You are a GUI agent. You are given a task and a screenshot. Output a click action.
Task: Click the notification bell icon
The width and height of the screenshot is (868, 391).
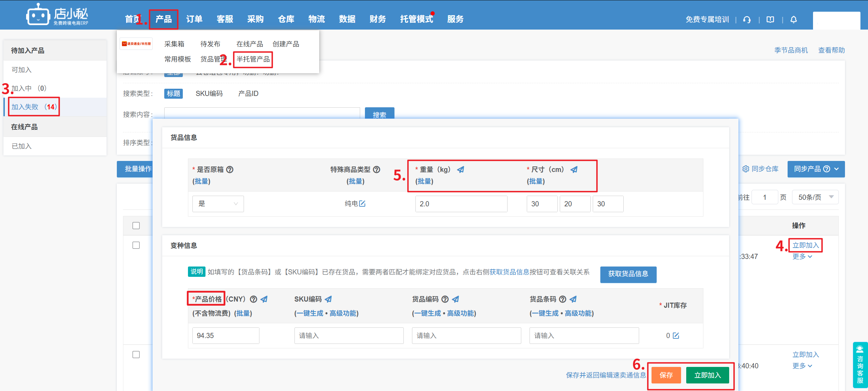[x=793, y=20]
